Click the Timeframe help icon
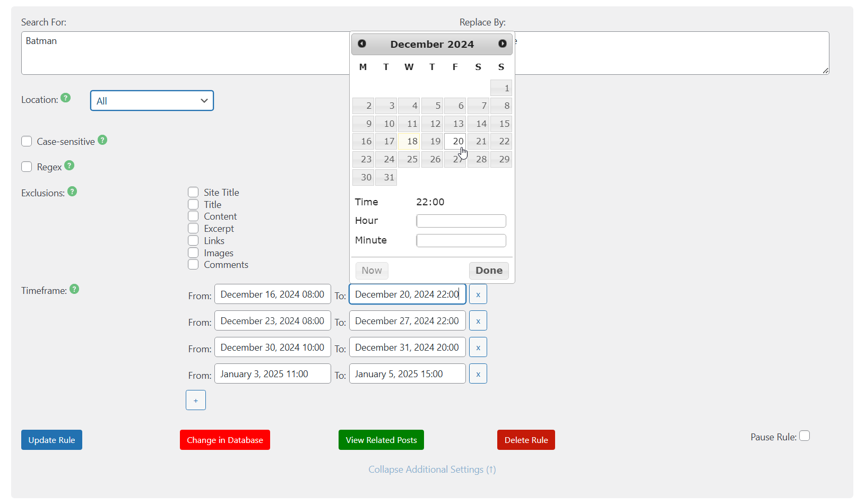865x504 pixels. coord(74,289)
